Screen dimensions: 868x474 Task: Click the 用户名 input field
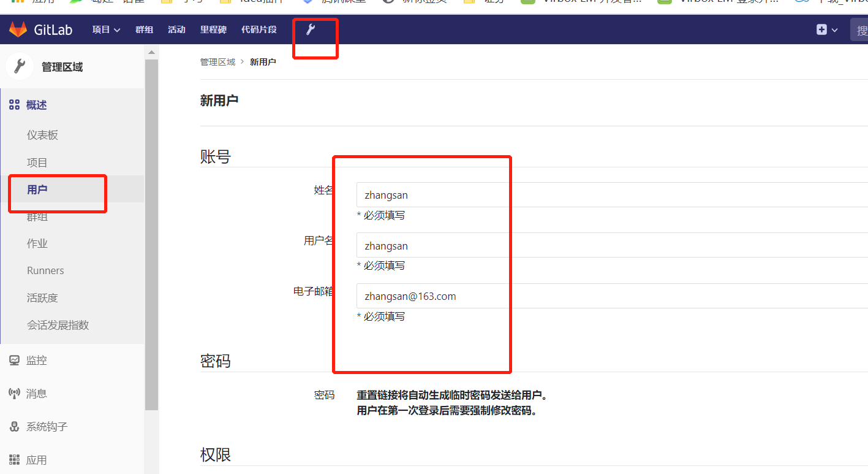[612, 245]
